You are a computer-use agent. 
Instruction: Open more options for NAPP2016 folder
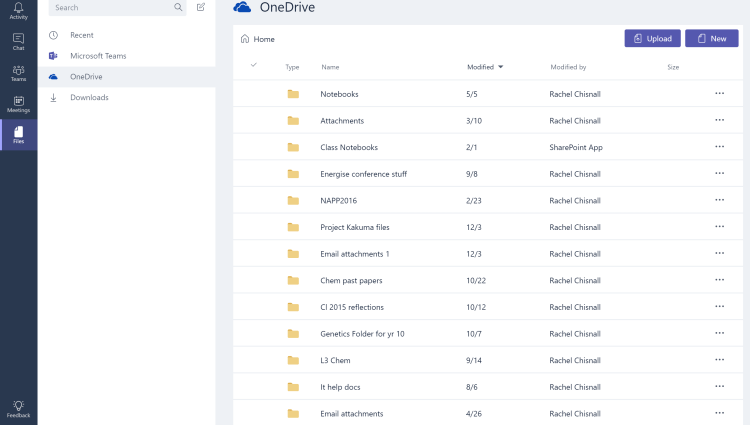click(719, 200)
